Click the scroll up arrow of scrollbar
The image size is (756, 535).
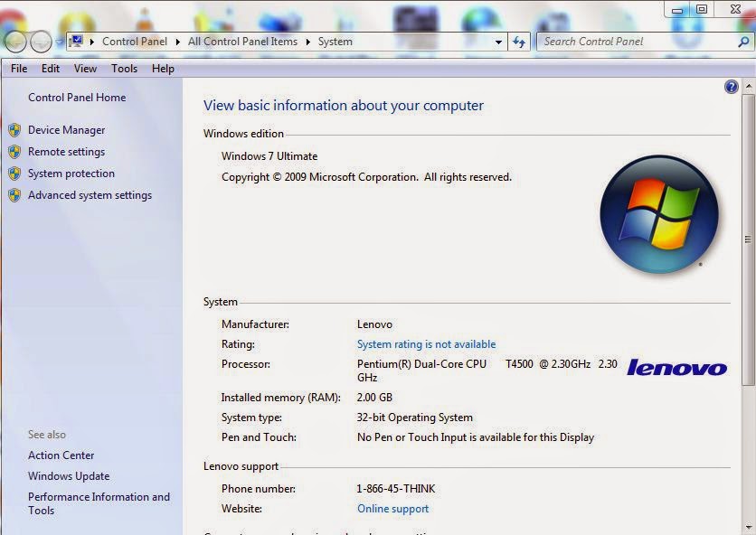click(748, 87)
